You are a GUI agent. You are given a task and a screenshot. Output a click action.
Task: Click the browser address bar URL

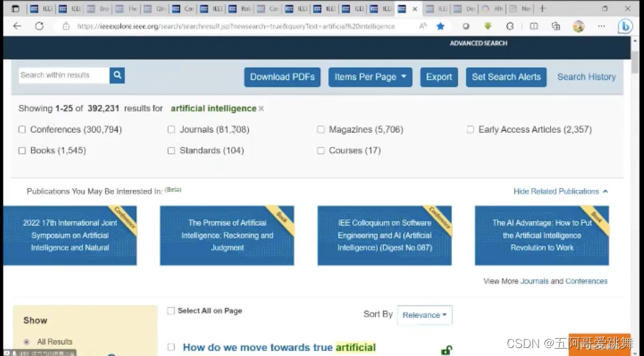(236, 27)
